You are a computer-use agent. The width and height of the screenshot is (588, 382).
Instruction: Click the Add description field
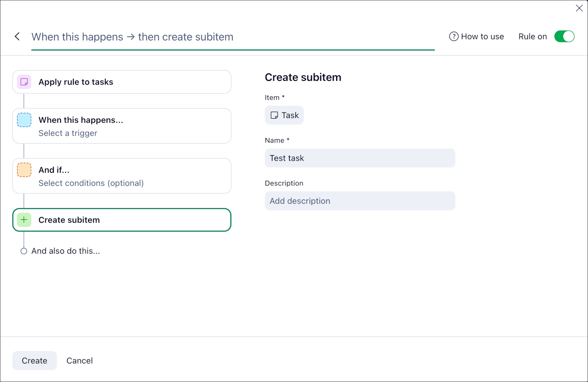(360, 201)
